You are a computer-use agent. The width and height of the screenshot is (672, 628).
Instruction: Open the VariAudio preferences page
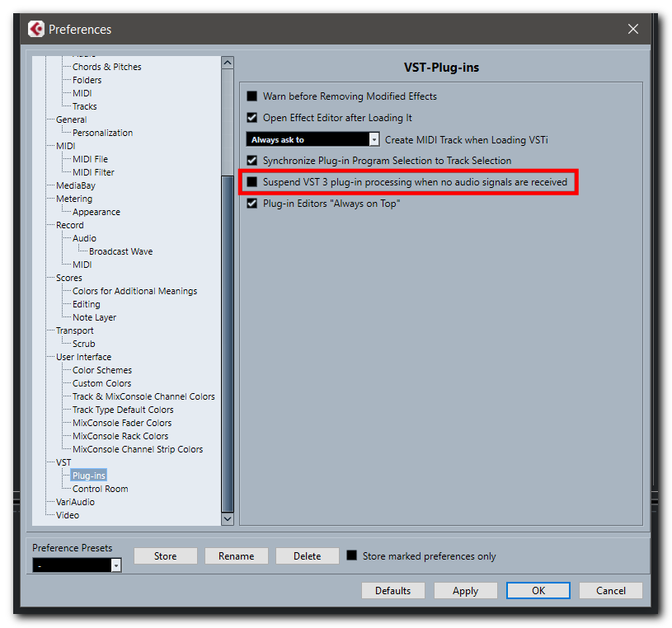pyautogui.click(x=75, y=502)
